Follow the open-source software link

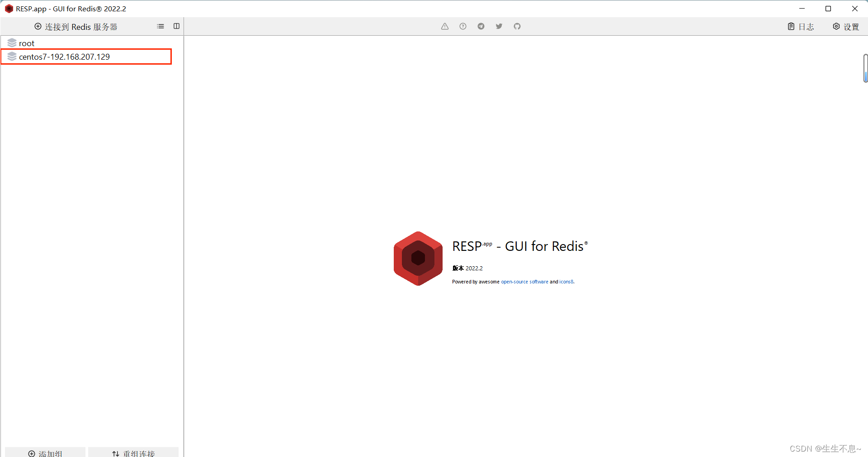(x=524, y=282)
